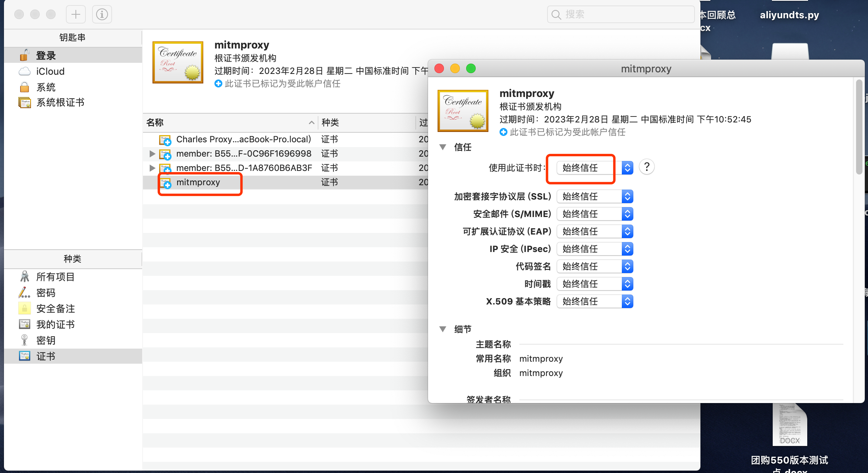Open the 代码签名 trust dropdown
Viewport: 868px width, 473px height.
point(595,266)
